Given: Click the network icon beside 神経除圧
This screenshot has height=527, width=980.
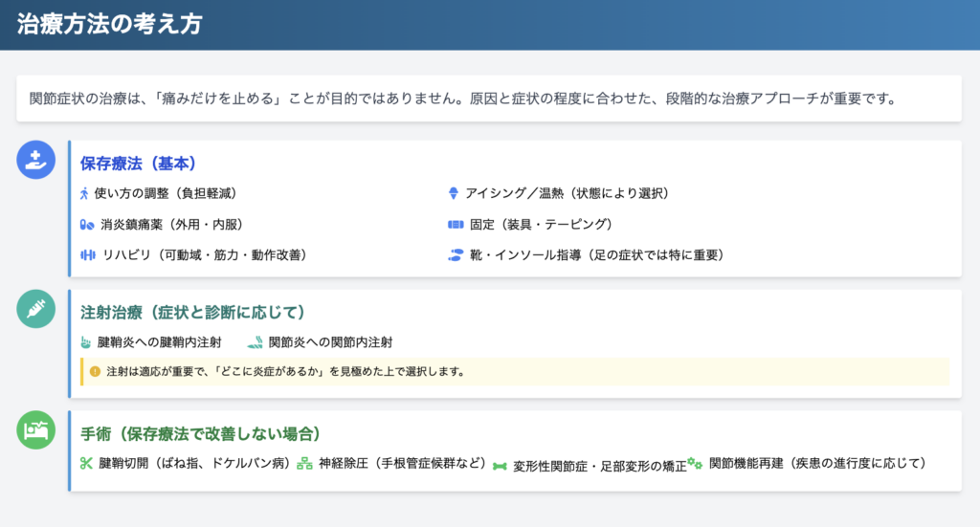Looking at the screenshot, I should pos(305,464).
